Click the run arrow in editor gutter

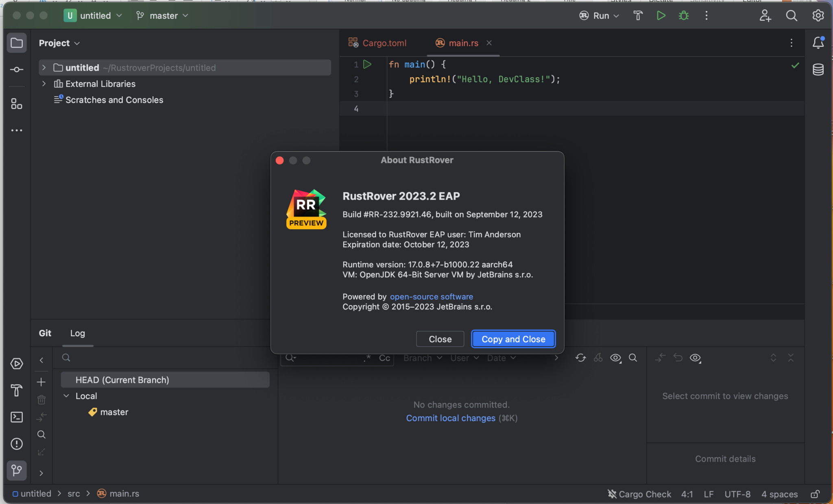tap(367, 64)
